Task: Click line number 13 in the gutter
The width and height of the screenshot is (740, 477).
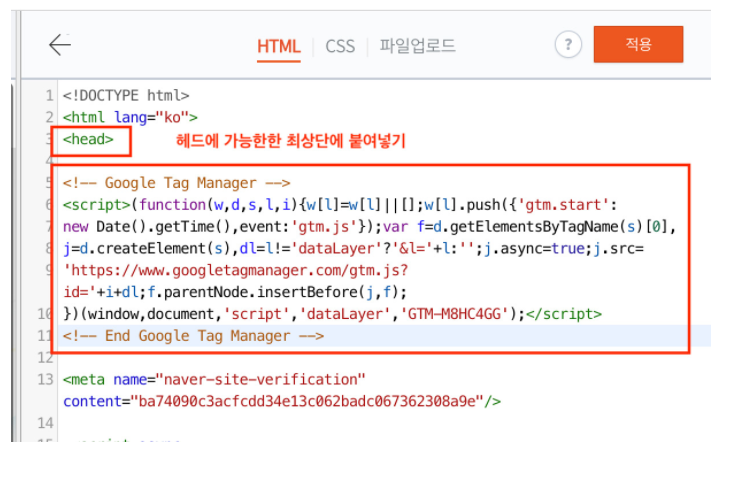Action: point(46,379)
